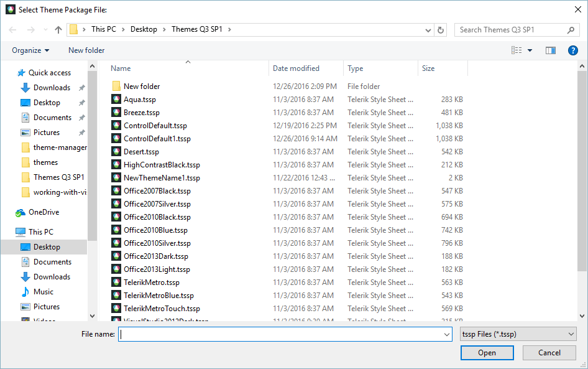This screenshot has width=588, height=369.
Task: Refresh the folder using the refresh icon
Action: coord(441,29)
